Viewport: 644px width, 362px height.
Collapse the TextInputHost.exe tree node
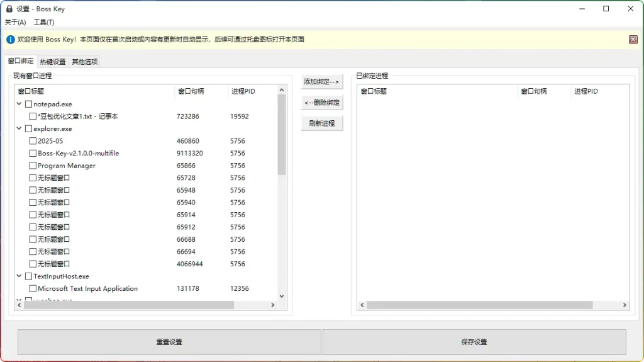(19, 276)
